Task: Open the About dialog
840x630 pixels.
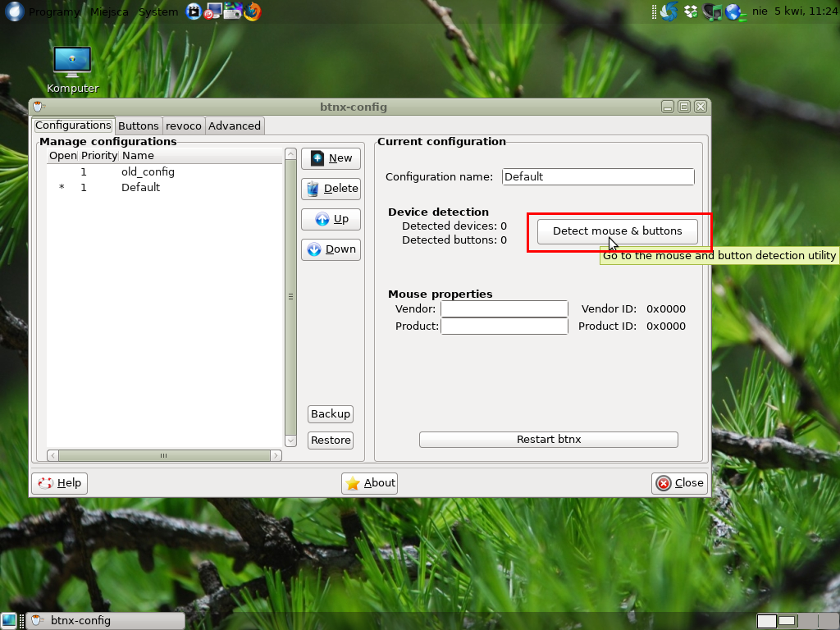Action: [x=370, y=483]
